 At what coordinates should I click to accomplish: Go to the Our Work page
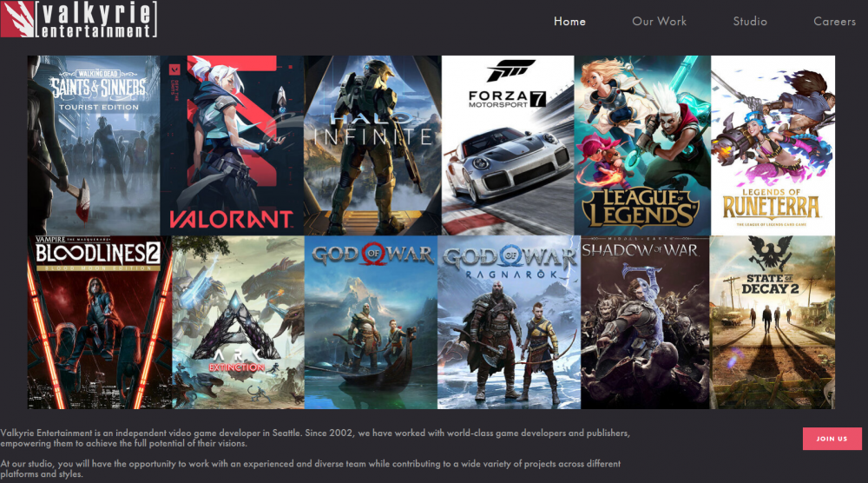(659, 21)
